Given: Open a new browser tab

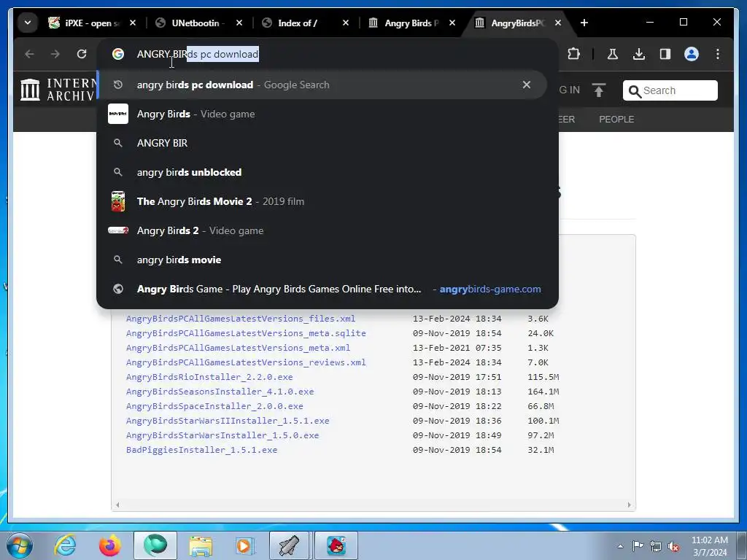Looking at the screenshot, I should (x=584, y=23).
